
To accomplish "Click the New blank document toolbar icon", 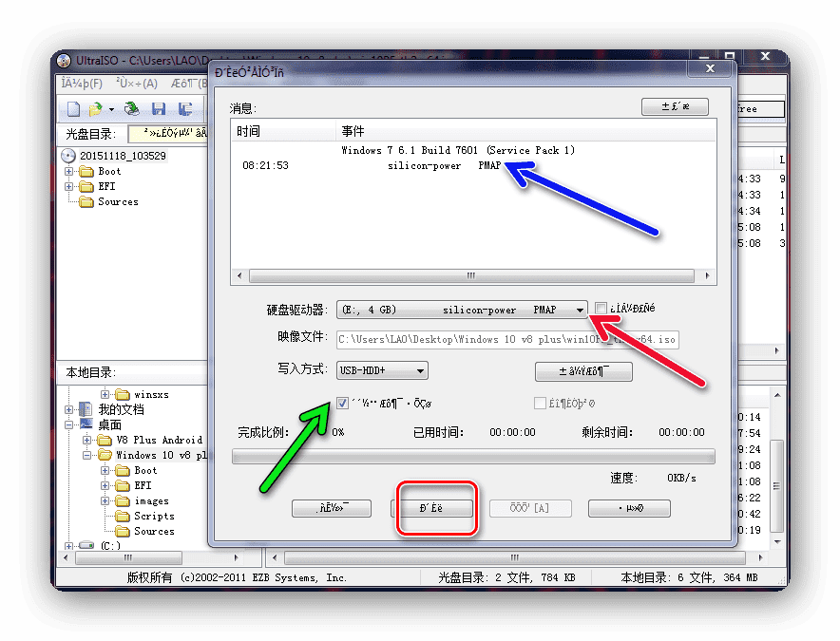I will tap(73, 109).
